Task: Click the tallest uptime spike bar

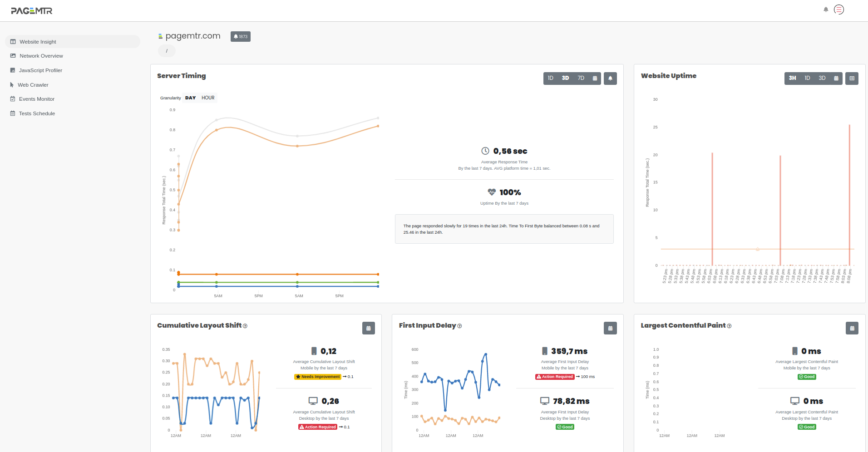Action: tap(849, 195)
